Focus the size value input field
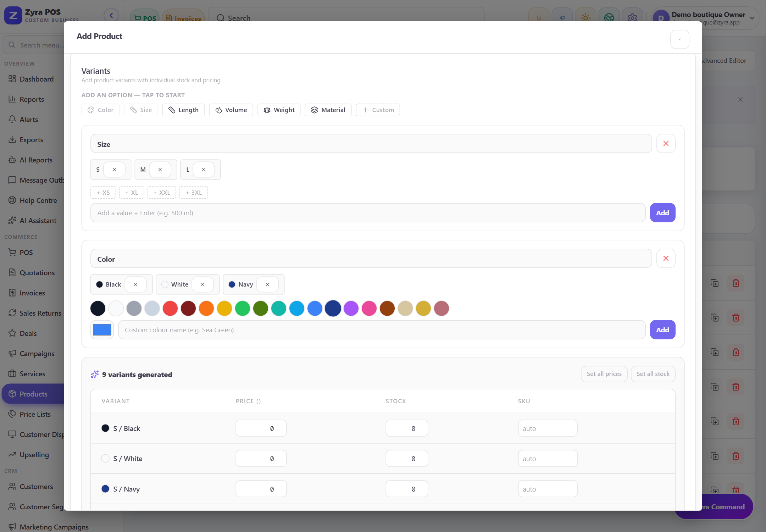 pos(368,213)
